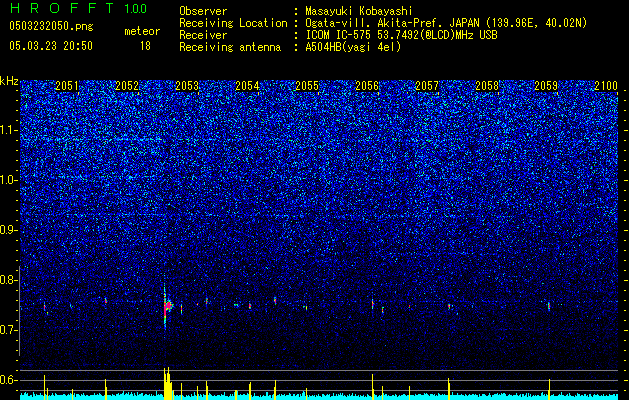Select the meteor count value 18
The width and height of the screenshot is (629, 400).
145,46
